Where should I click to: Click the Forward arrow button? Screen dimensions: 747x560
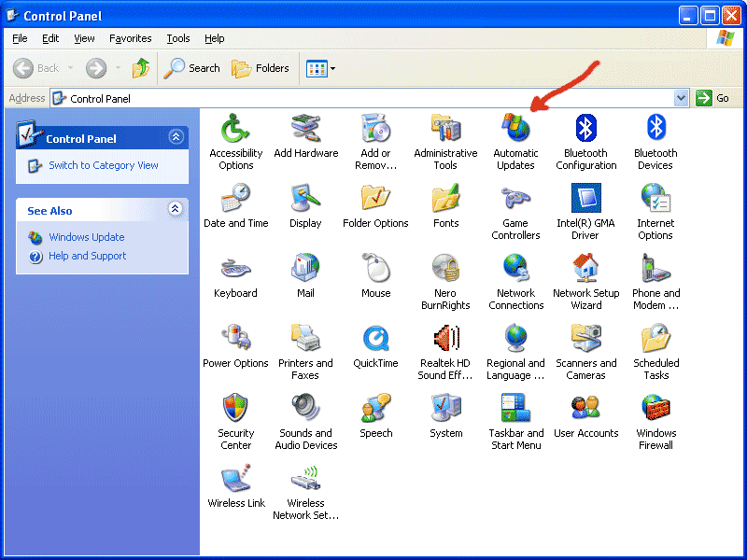pos(96,68)
